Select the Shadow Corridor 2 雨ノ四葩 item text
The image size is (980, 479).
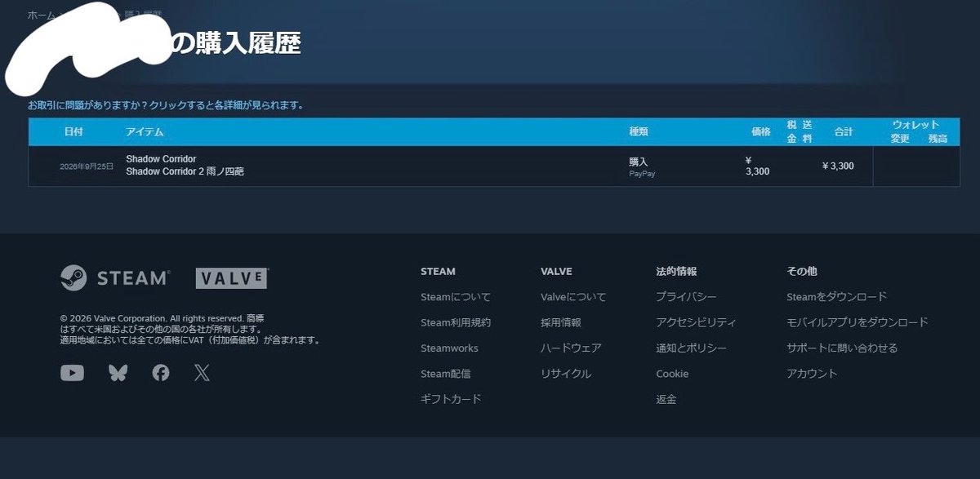[185, 172]
